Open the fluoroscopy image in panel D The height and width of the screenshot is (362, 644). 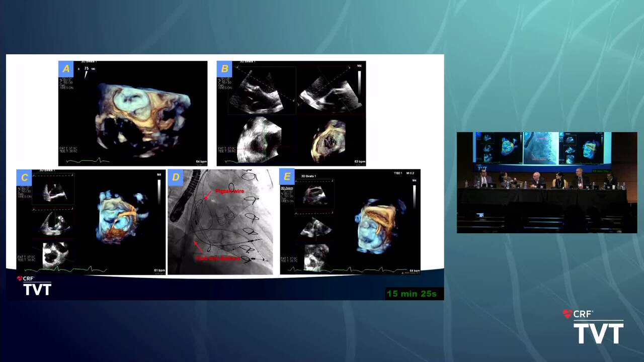pyautogui.click(x=220, y=222)
